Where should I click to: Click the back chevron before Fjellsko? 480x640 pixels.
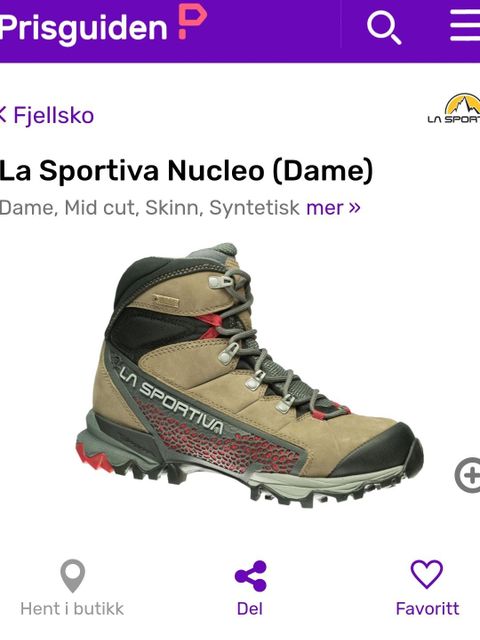[3, 115]
